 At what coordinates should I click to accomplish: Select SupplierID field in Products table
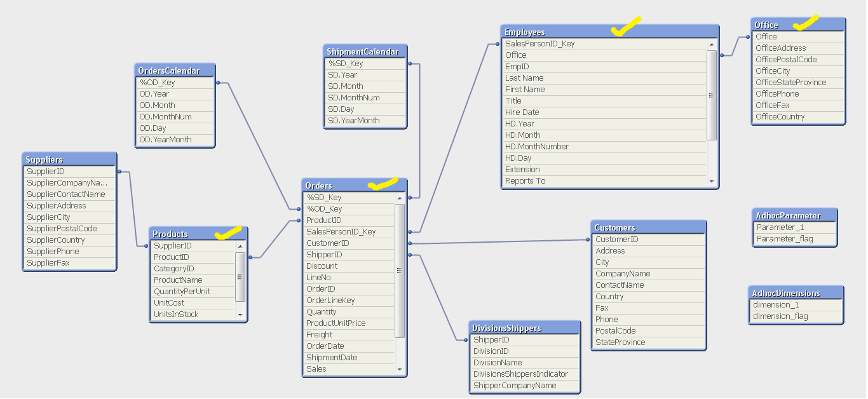193,245
